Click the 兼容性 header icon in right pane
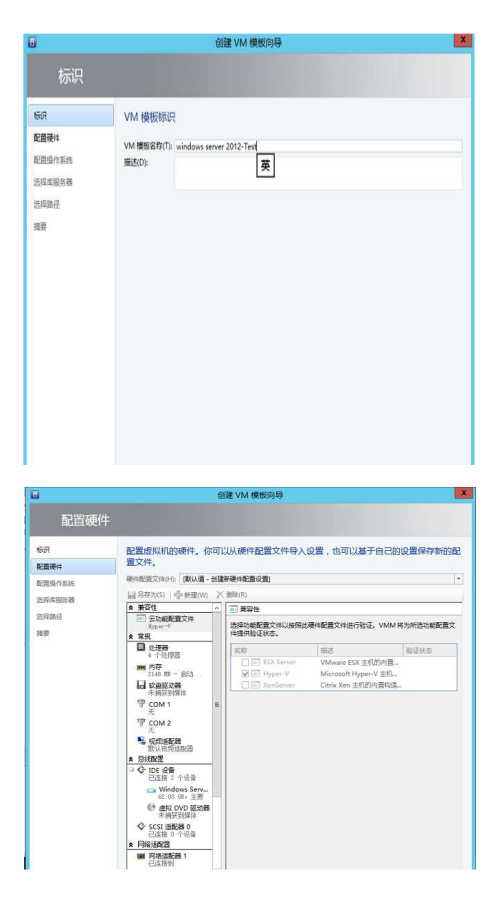The width and height of the screenshot is (500, 908). (x=233, y=609)
